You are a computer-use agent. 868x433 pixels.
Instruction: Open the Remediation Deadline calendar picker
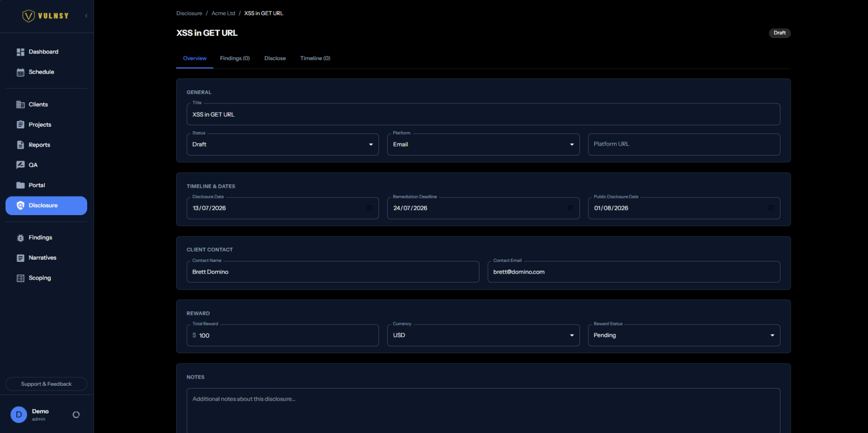coord(570,208)
